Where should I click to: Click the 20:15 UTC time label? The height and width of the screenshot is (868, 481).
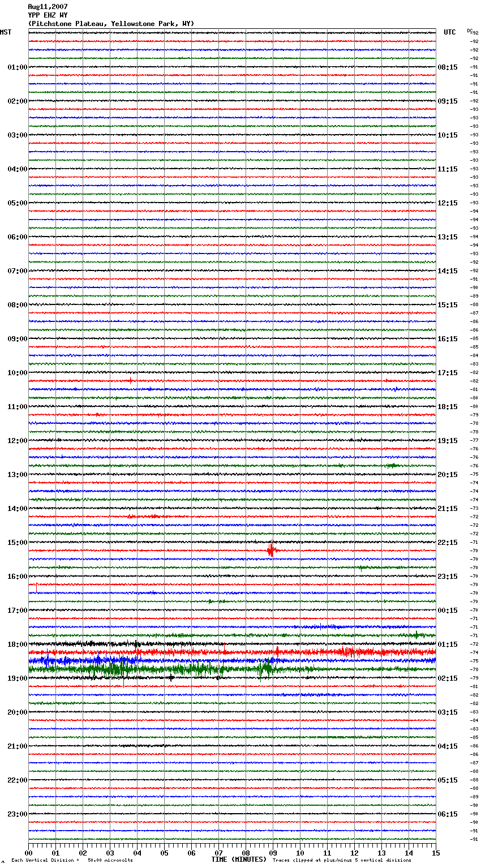click(x=448, y=475)
